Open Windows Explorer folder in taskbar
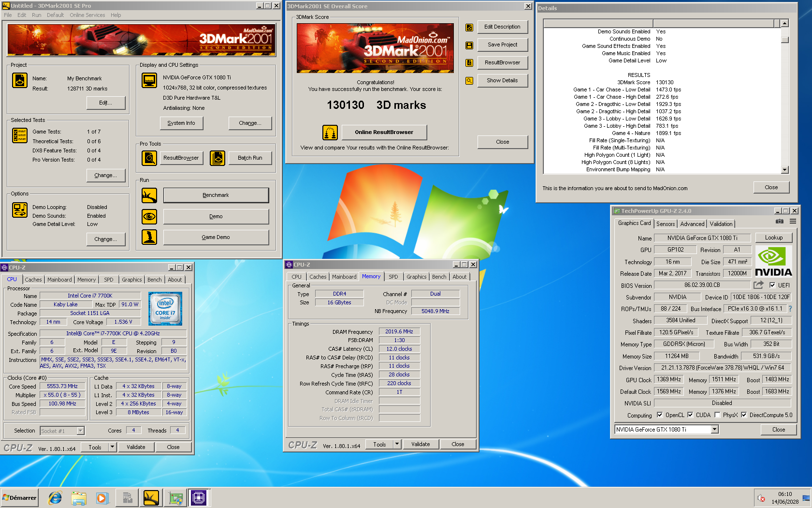Image resolution: width=812 pixels, height=508 pixels. [79, 497]
